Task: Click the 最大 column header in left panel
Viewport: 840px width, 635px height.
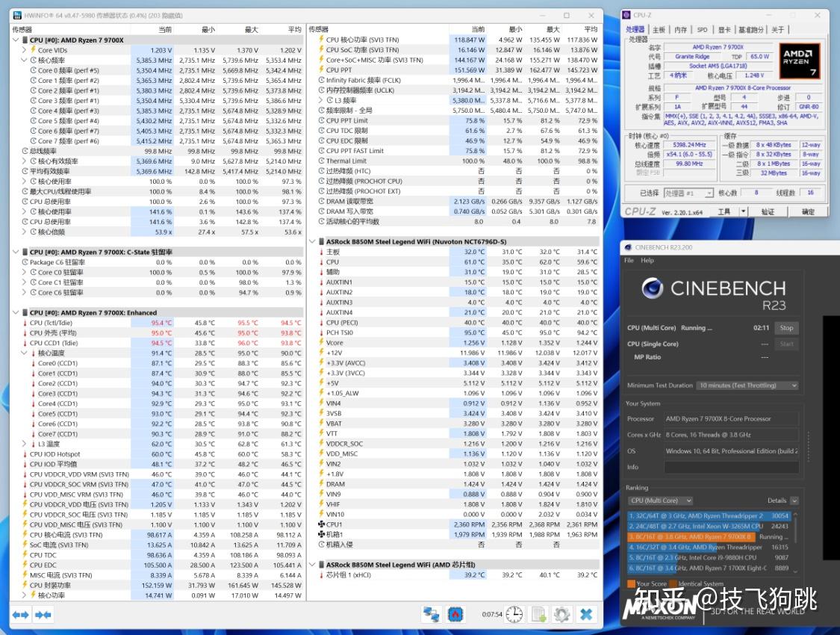Action: (x=251, y=29)
